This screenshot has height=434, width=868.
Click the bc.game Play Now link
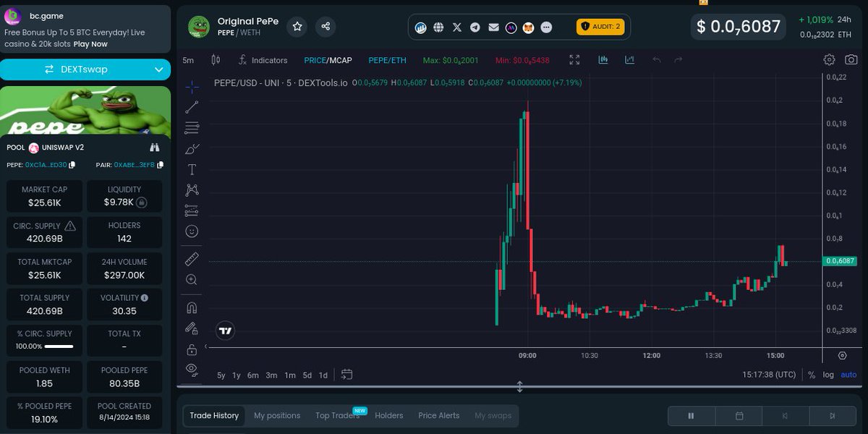[90, 44]
